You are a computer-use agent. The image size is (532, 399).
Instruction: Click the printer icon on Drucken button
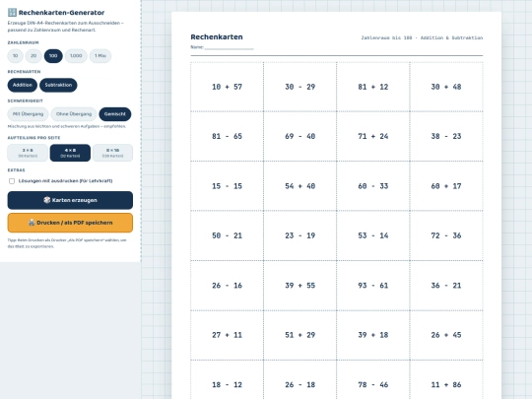(x=32, y=223)
